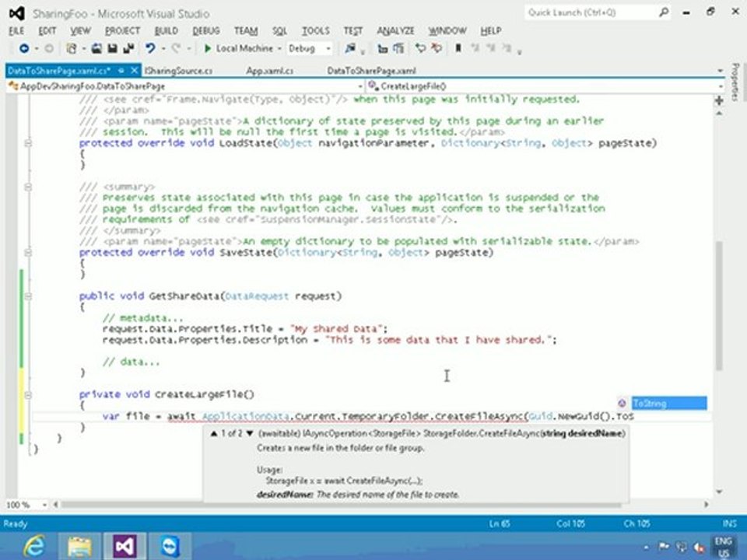The image size is (747, 560).
Task: Open Internet Explorer from the taskbar
Action: tap(35, 546)
